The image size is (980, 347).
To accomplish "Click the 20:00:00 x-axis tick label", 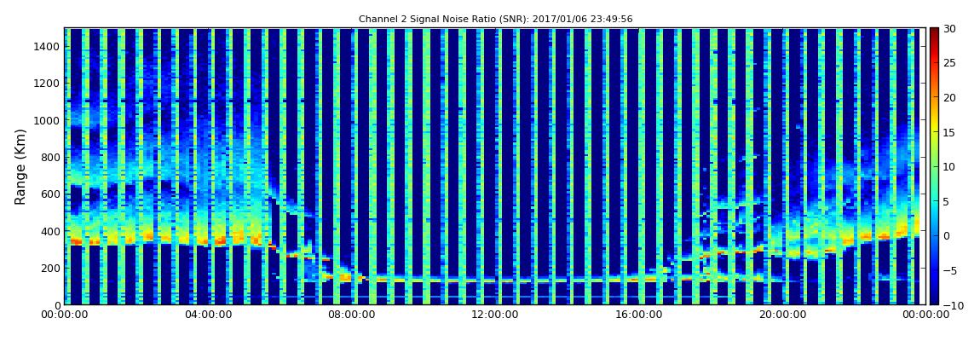I will [x=781, y=315].
